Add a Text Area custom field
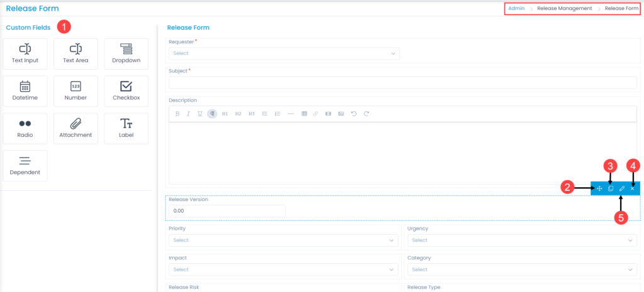 (x=75, y=54)
